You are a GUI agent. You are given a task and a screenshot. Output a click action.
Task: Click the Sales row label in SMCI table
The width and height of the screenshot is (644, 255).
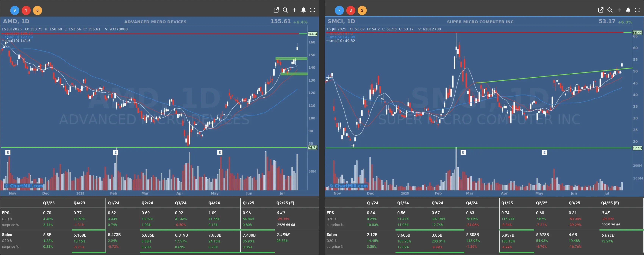pyautogui.click(x=331, y=235)
